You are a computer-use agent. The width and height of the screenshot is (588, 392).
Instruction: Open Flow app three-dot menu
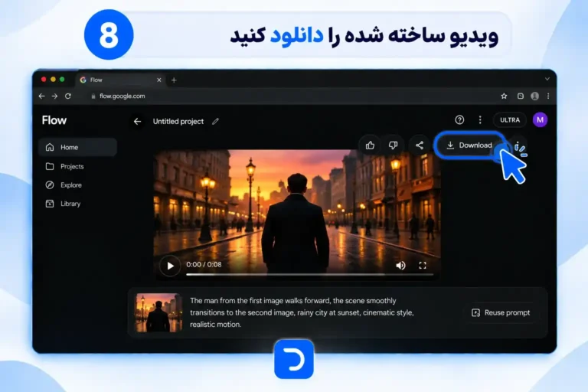tap(480, 119)
